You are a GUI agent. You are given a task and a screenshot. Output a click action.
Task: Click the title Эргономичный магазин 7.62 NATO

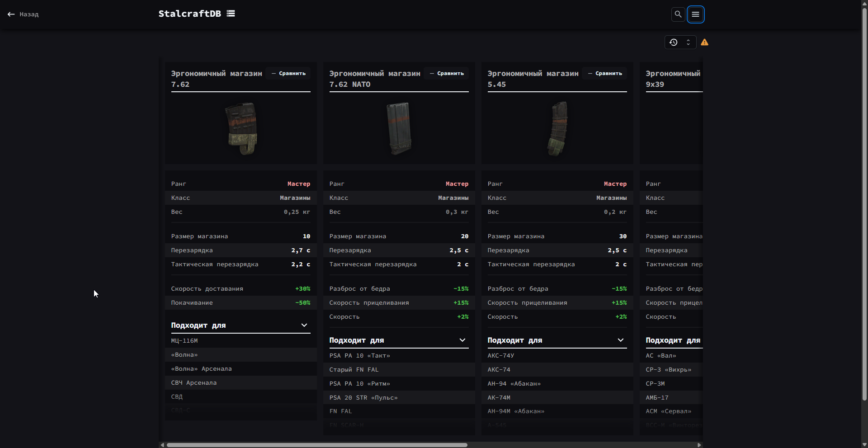pyautogui.click(x=375, y=79)
